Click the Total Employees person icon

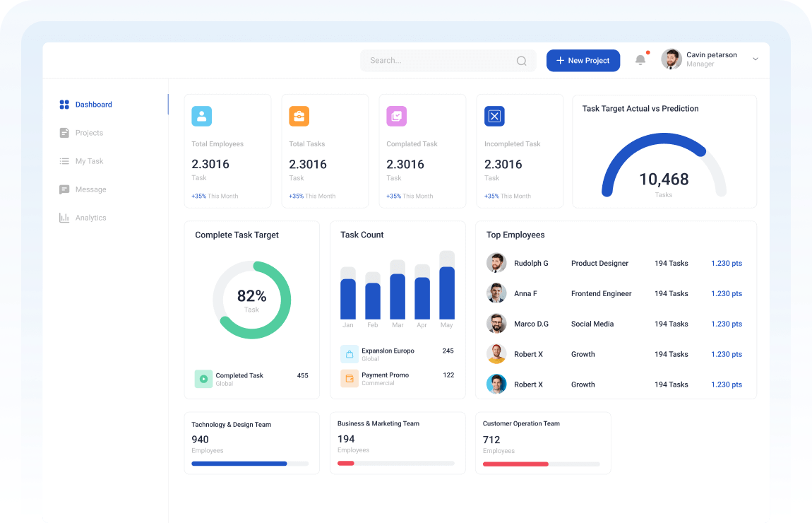(x=201, y=117)
